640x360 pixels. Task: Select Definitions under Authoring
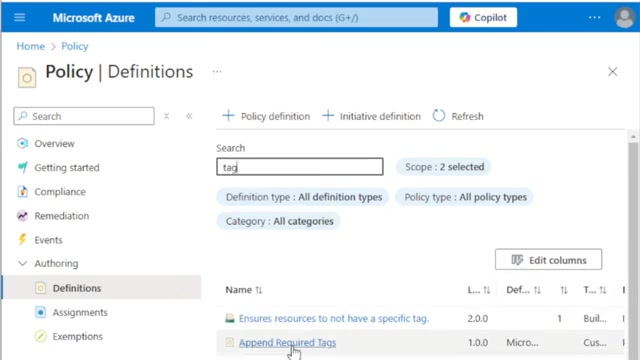(x=77, y=288)
